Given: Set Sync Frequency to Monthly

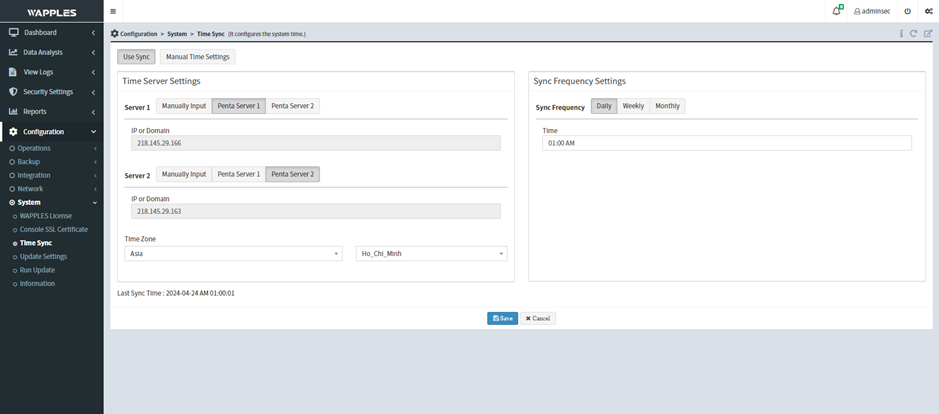Looking at the screenshot, I should 667,106.
